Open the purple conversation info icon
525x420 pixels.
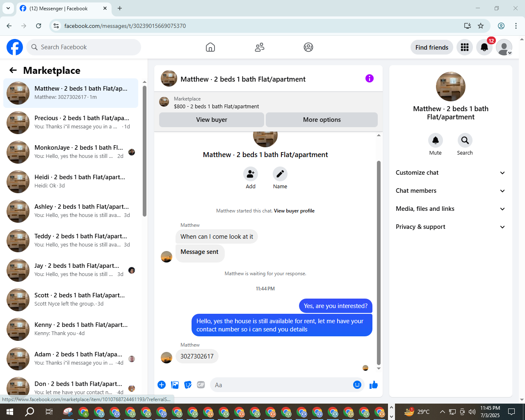(370, 78)
